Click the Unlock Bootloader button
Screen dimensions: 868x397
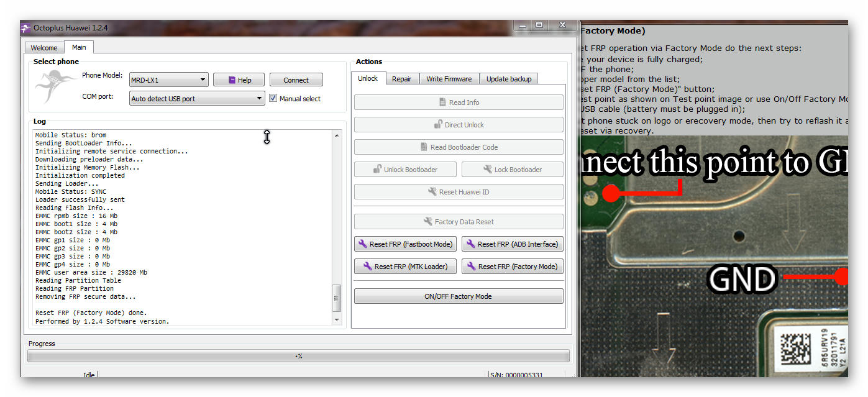click(405, 170)
